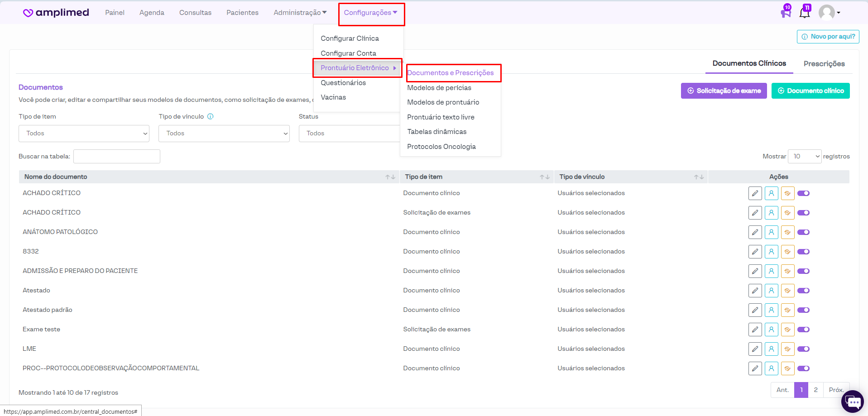The image size is (868, 416).
Task: Expand the Tipo de vínculo dropdown
Action: (224, 134)
